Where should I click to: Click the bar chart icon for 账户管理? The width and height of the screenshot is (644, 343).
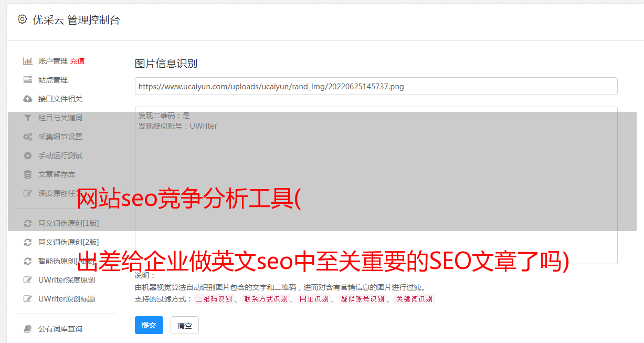[28, 61]
